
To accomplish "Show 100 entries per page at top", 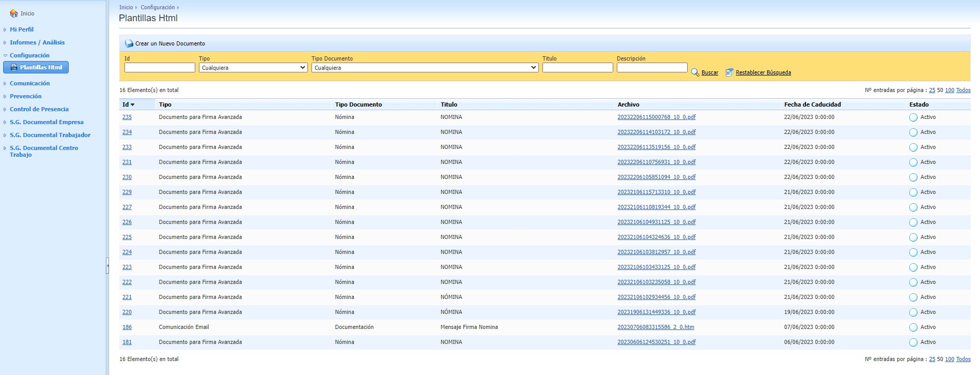I will (x=949, y=90).
